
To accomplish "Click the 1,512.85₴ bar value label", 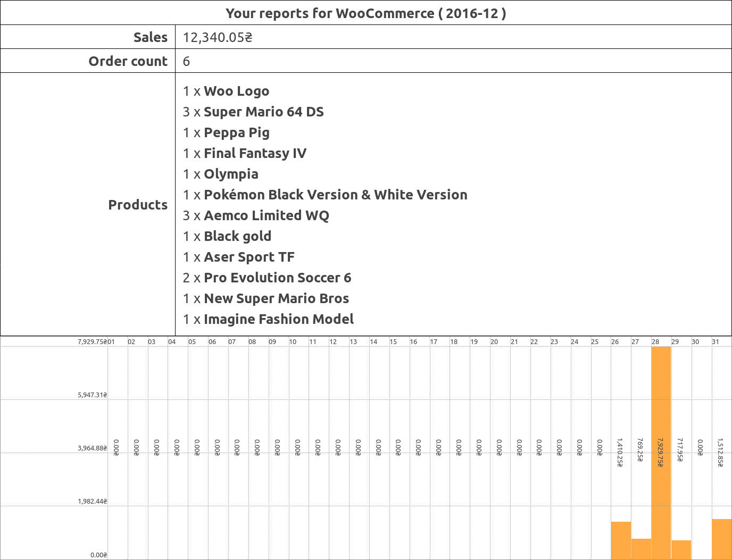I will coord(720,453).
